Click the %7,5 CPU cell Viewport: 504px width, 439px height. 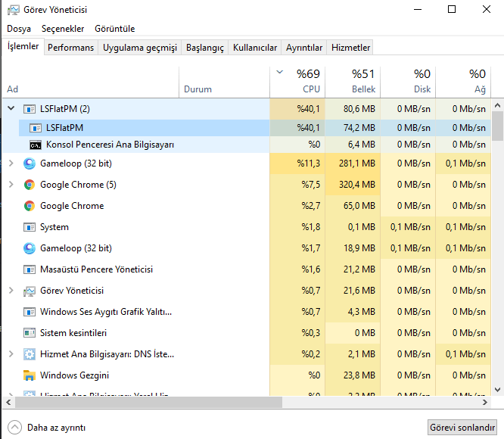point(297,185)
